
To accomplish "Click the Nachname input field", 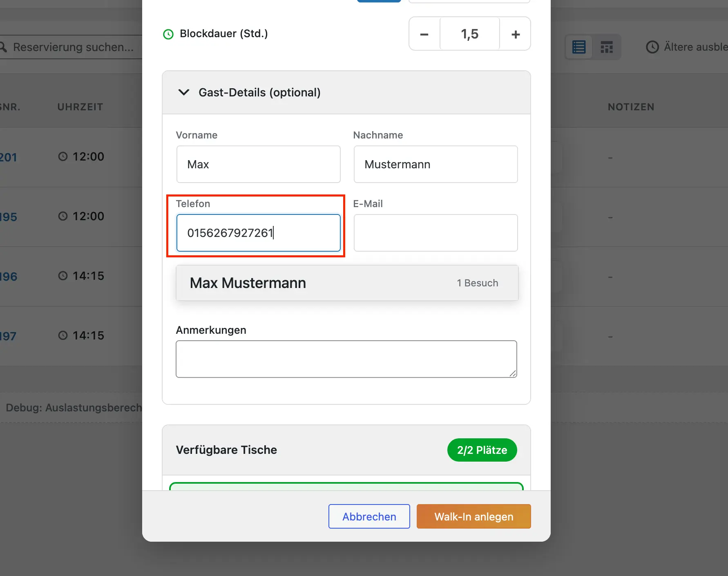I will tap(435, 164).
